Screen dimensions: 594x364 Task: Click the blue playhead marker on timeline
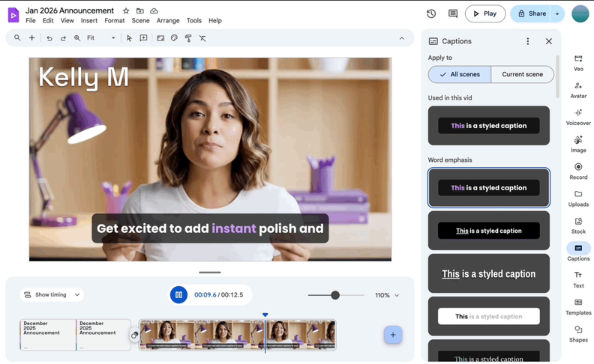click(x=265, y=315)
